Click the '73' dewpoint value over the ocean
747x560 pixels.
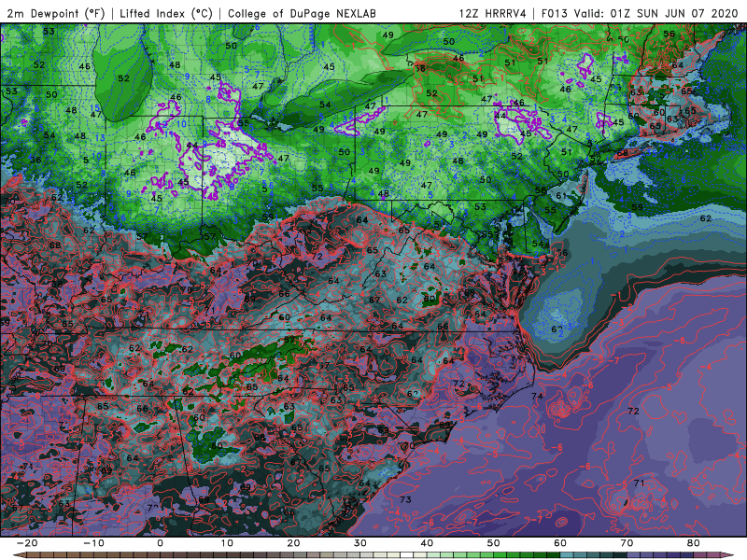(405, 499)
